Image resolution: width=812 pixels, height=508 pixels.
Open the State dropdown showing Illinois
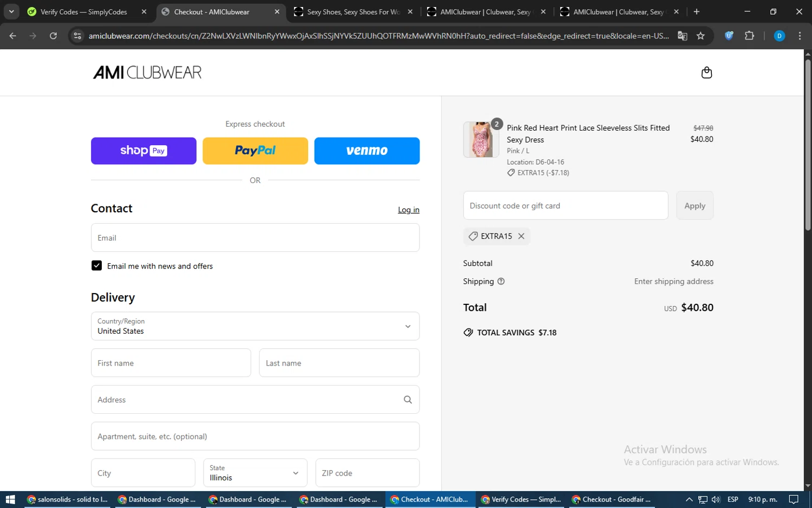pyautogui.click(x=255, y=473)
